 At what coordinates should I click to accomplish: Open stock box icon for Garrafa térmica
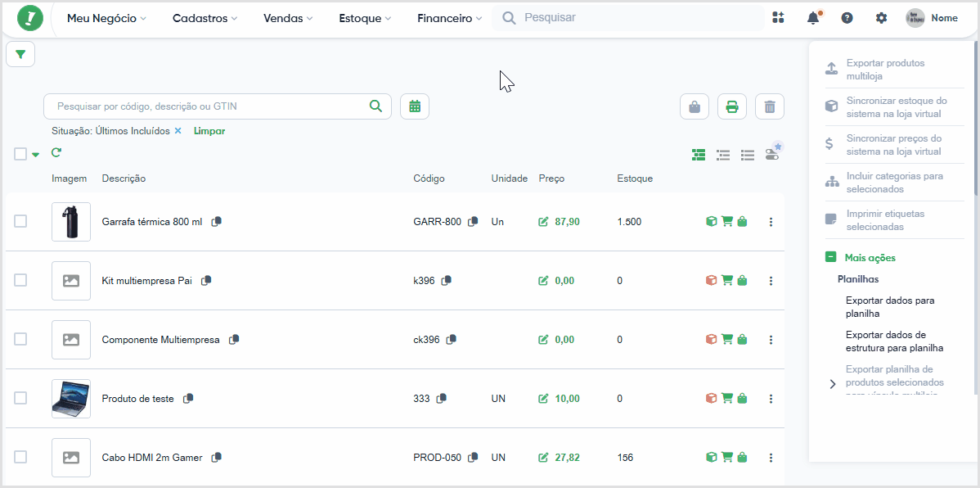coord(711,221)
